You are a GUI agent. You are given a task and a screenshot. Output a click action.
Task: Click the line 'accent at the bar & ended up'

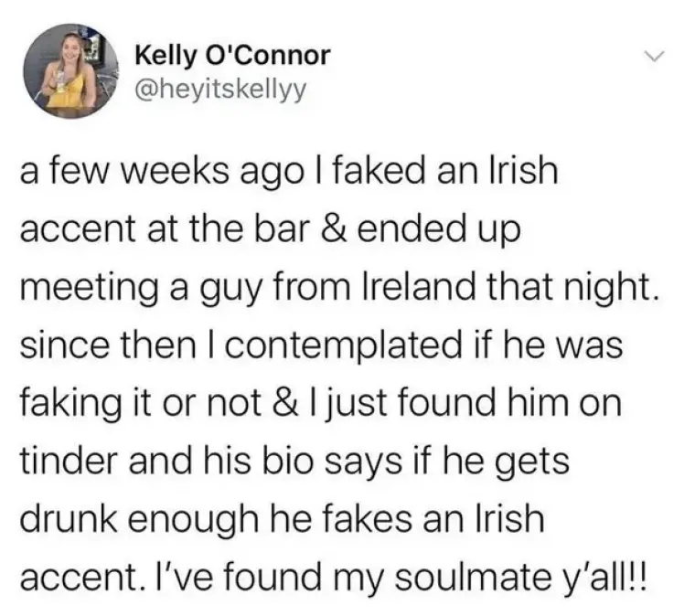tap(271, 230)
